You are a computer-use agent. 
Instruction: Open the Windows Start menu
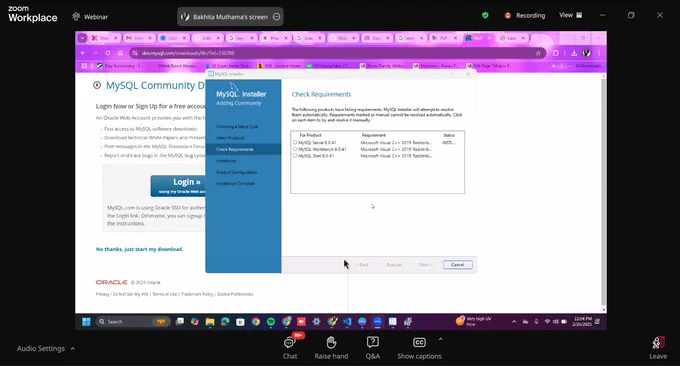pyautogui.click(x=86, y=321)
